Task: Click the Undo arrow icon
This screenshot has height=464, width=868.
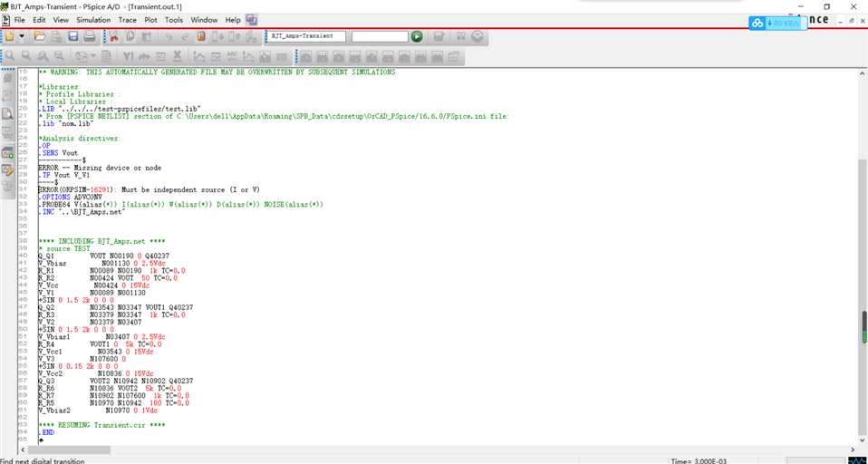Action: pos(169,36)
